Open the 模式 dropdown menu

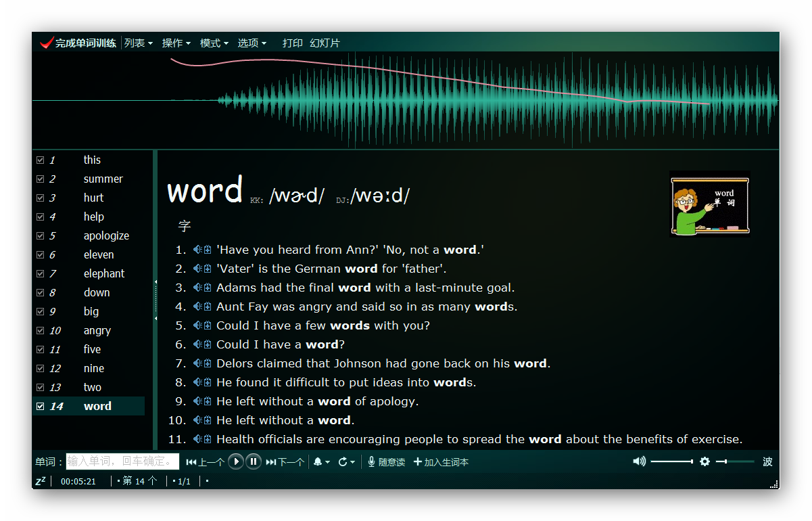pyautogui.click(x=214, y=43)
